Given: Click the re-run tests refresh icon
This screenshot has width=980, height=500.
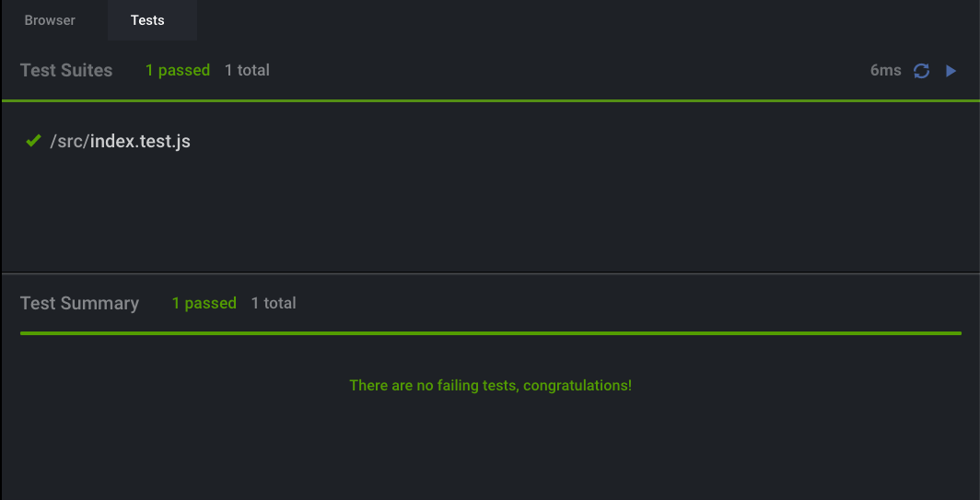Looking at the screenshot, I should coord(921,71).
